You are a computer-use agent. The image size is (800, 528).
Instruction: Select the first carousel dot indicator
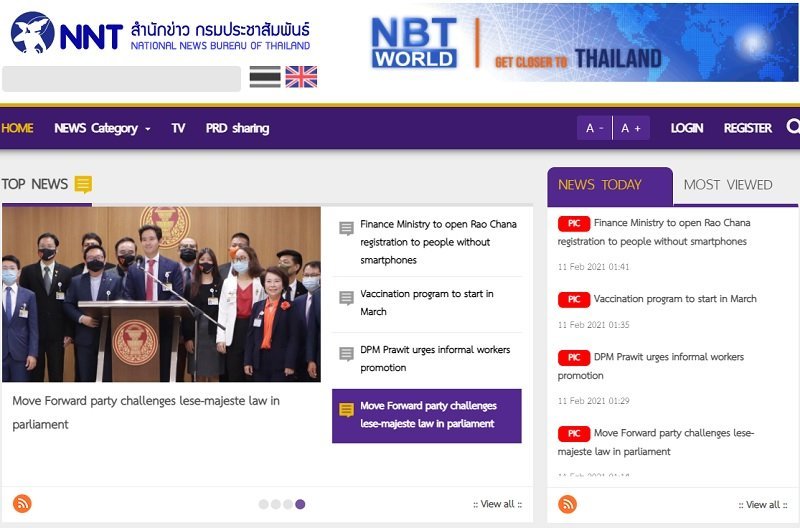tap(264, 504)
